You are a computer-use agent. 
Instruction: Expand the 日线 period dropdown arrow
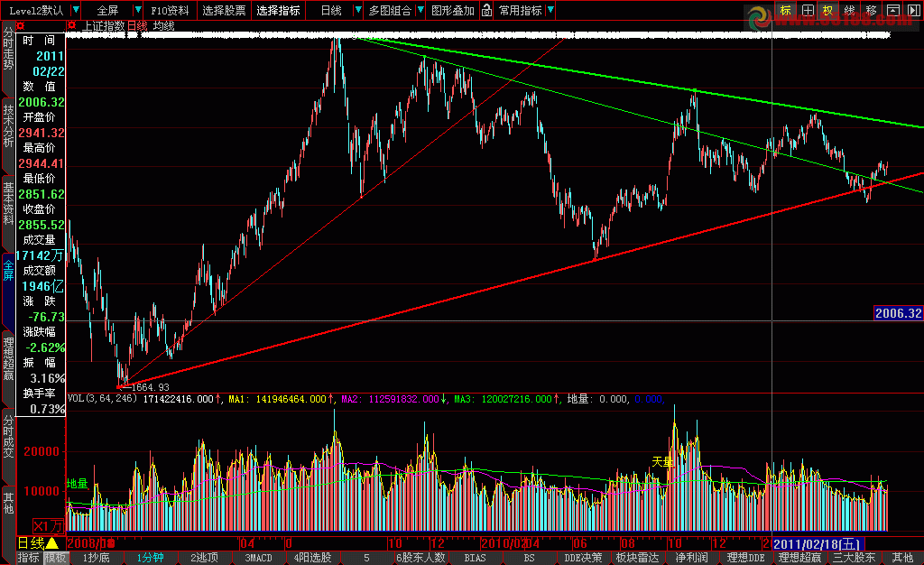[357, 10]
